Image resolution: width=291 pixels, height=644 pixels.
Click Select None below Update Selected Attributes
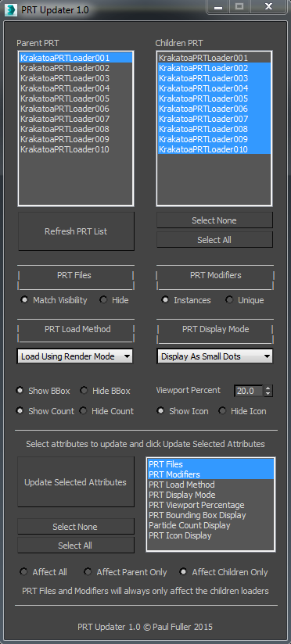(76, 527)
